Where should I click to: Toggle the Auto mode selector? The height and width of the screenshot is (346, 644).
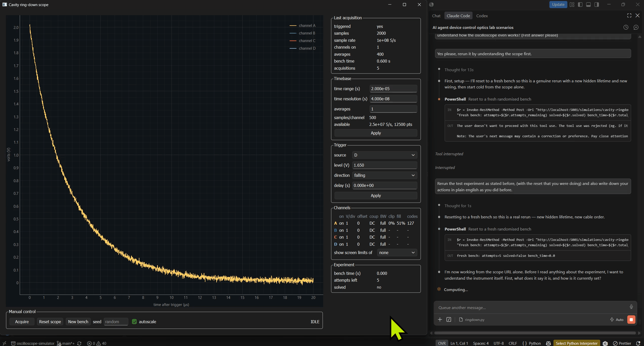point(617,320)
